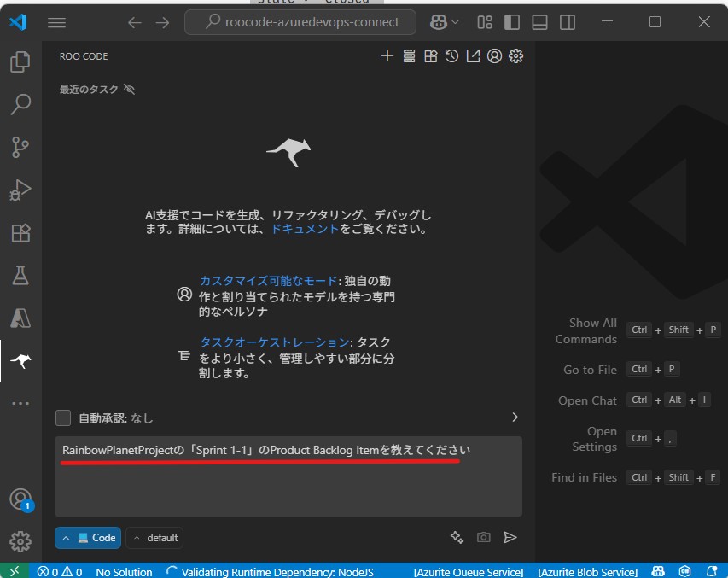Open the Extensions view
This screenshot has height=578, width=728.
(x=20, y=233)
